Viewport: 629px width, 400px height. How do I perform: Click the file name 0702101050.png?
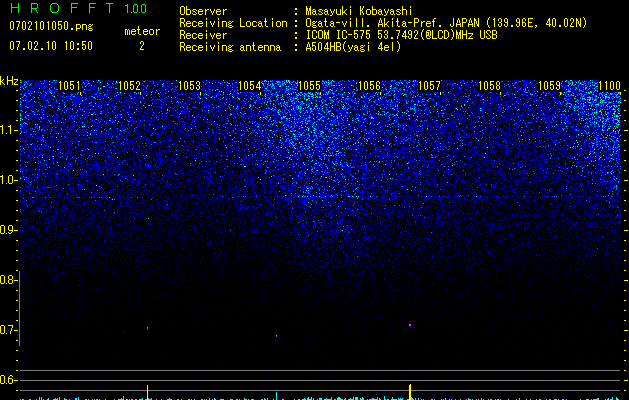coord(51,27)
